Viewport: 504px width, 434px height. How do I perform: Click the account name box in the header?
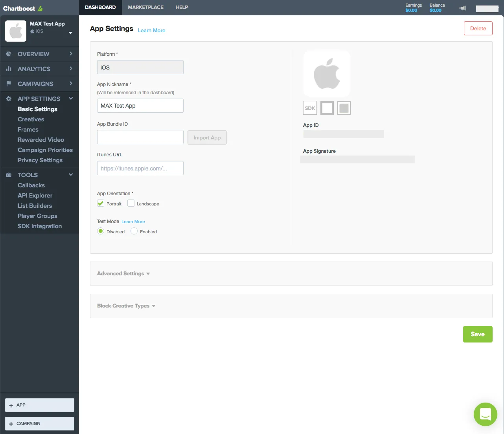tap(487, 9)
